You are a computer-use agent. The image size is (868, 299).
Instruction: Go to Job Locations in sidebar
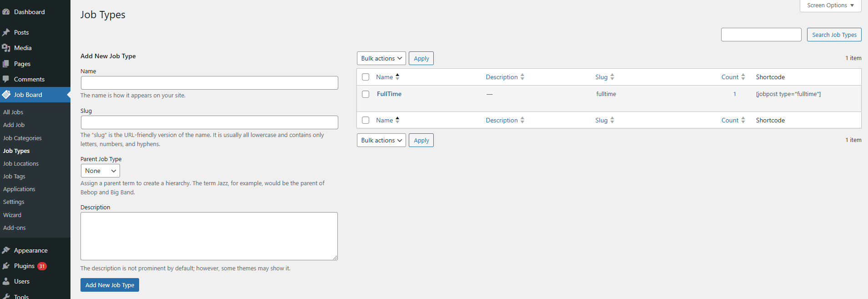point(21,163)
